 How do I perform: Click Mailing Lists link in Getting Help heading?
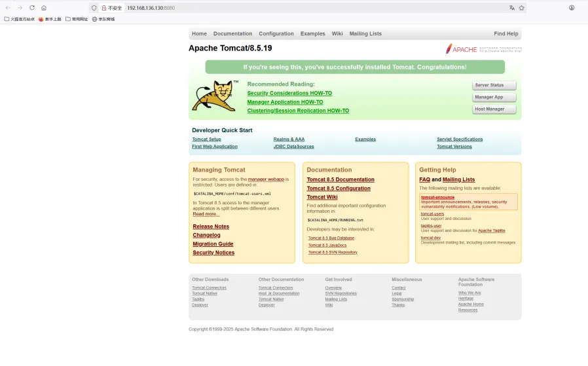[x=458, y=179]
